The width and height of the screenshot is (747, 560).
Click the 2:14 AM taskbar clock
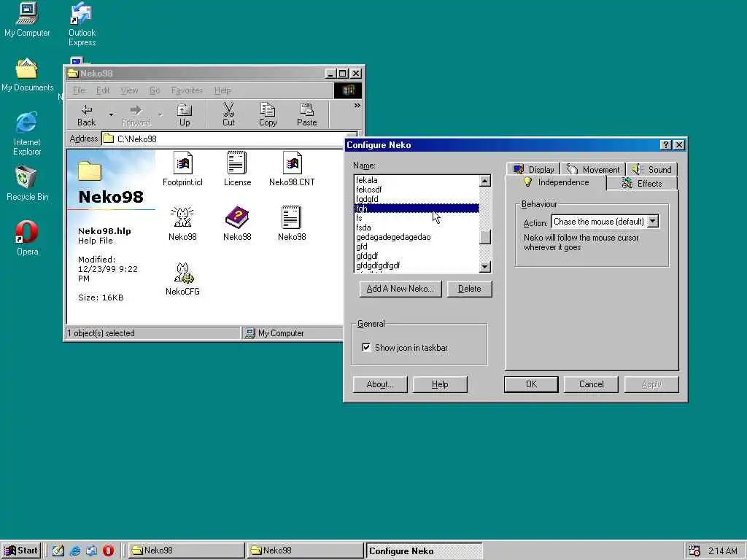click(723, 551)
